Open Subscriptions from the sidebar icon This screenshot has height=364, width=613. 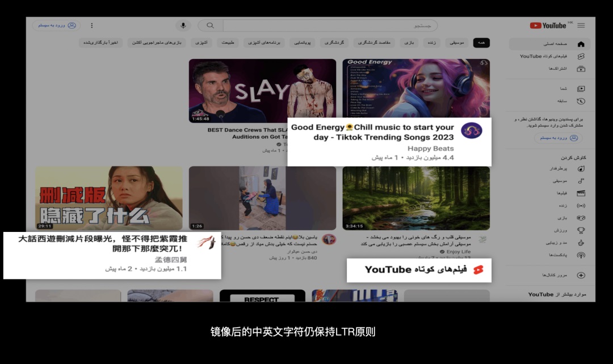pyautogui.click(x=580, y=69)
